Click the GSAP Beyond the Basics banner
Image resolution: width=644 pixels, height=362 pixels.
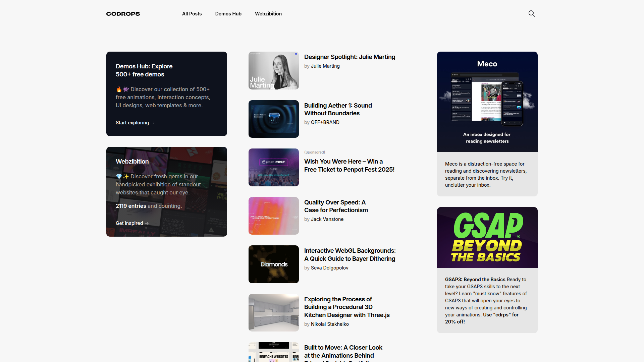pyautogui.click(x=487, y=237)
